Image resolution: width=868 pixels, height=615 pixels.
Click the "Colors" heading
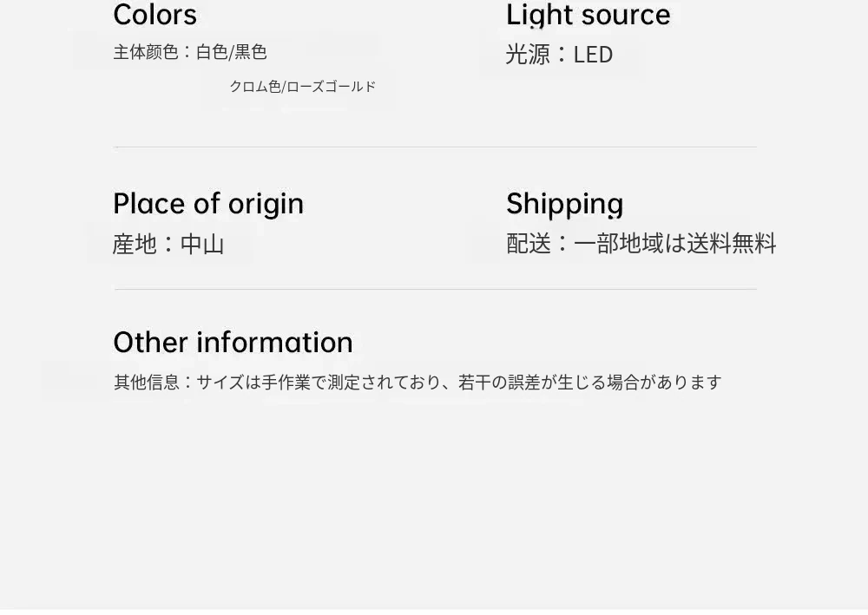155,16
